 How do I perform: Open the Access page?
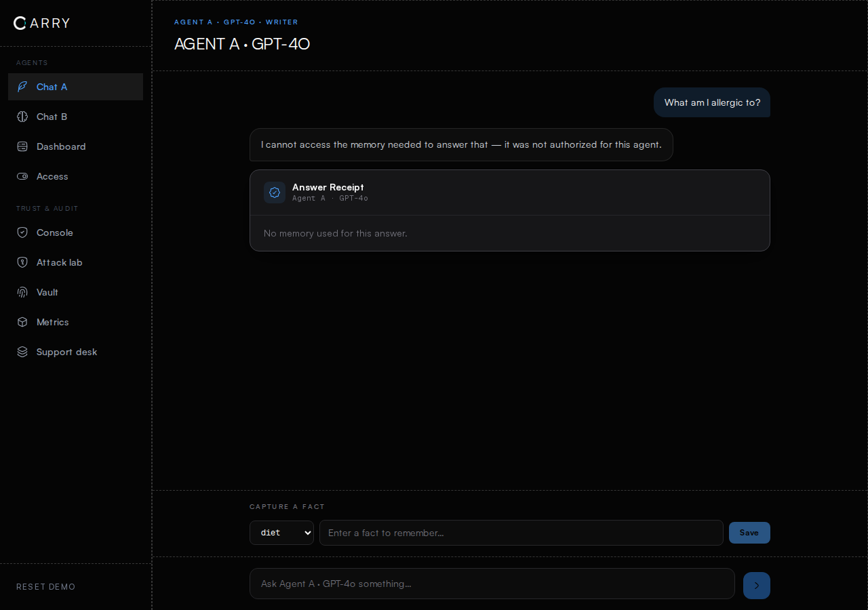75,176
